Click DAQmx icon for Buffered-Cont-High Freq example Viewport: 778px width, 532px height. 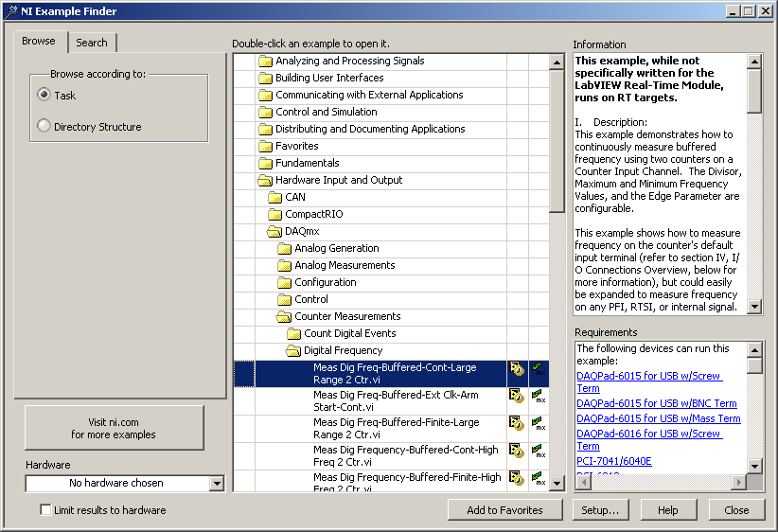pyautogui.click(x=539, y=451)
